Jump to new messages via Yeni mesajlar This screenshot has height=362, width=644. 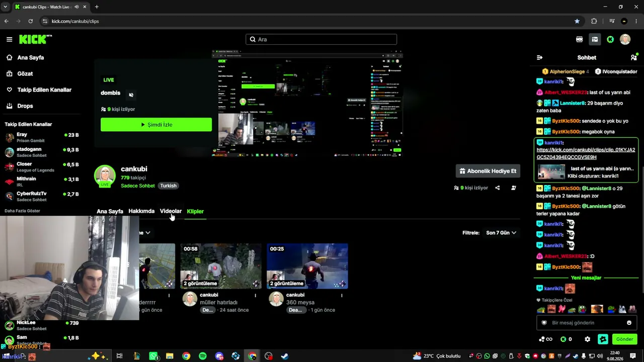pyautogui.click(x=586, y=278)
